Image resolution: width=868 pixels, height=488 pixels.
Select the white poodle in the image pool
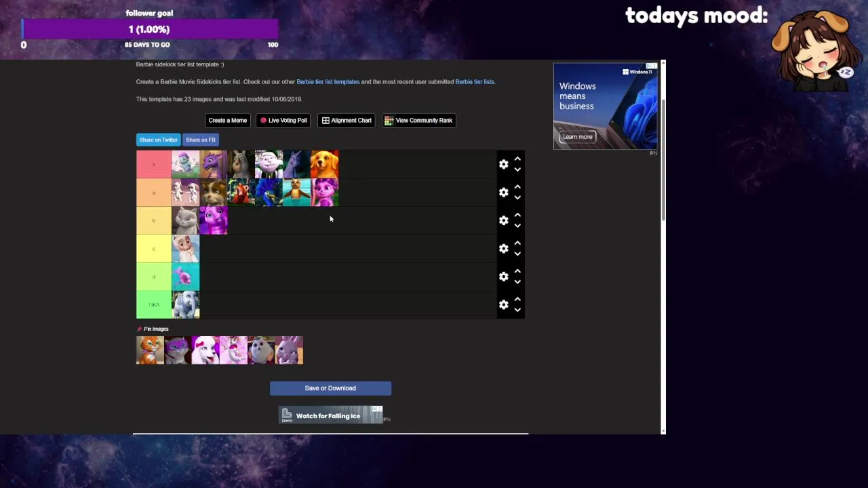pyautogui.click(x=205, y=350)
